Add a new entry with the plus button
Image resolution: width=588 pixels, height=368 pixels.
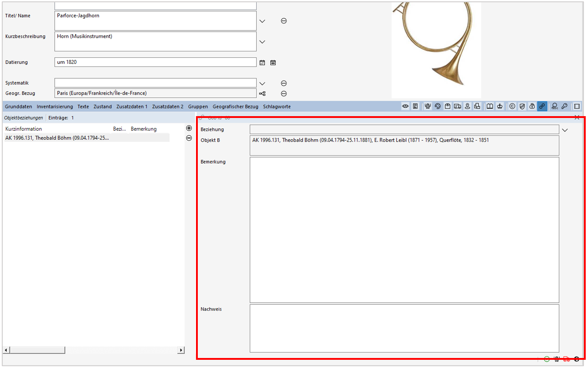(189, 128)
